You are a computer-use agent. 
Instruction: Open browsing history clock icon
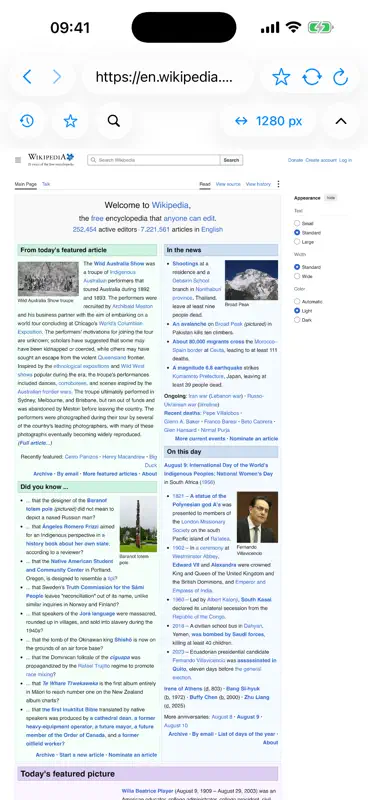[x=27, y=121]
